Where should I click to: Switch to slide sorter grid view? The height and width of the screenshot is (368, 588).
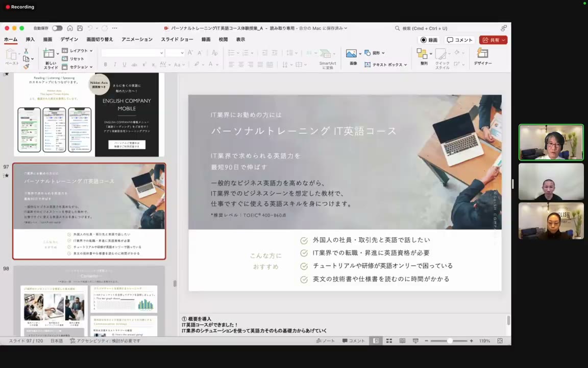[x=389, y=341]
